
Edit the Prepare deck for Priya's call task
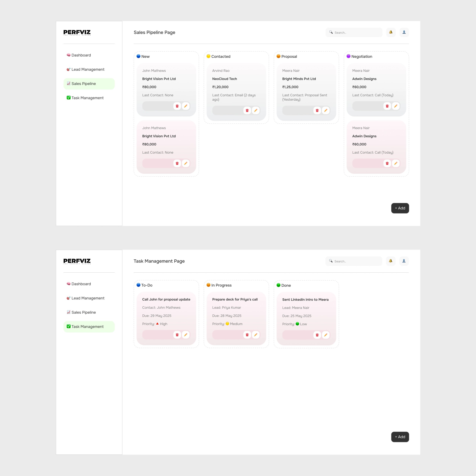click(x=255, y=335)
